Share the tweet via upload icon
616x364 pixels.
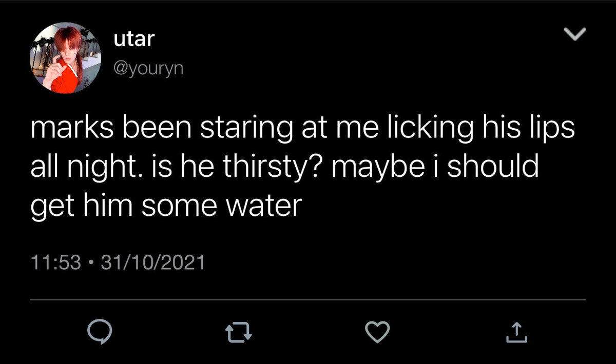point(516,332)
